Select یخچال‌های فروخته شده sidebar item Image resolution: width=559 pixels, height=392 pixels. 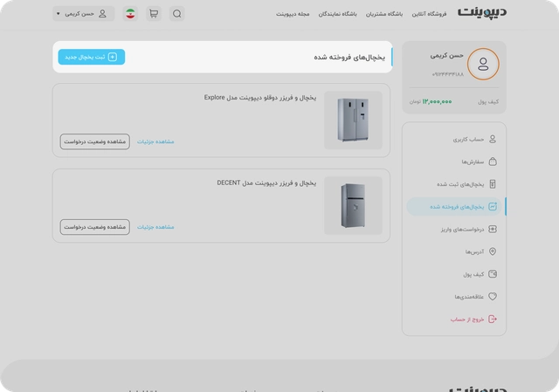click(454, 207)
